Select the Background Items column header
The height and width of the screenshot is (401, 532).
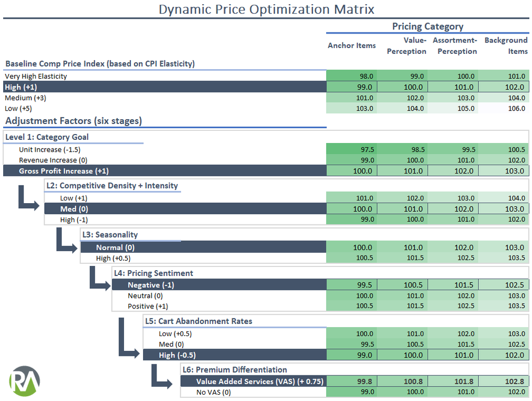506,46
